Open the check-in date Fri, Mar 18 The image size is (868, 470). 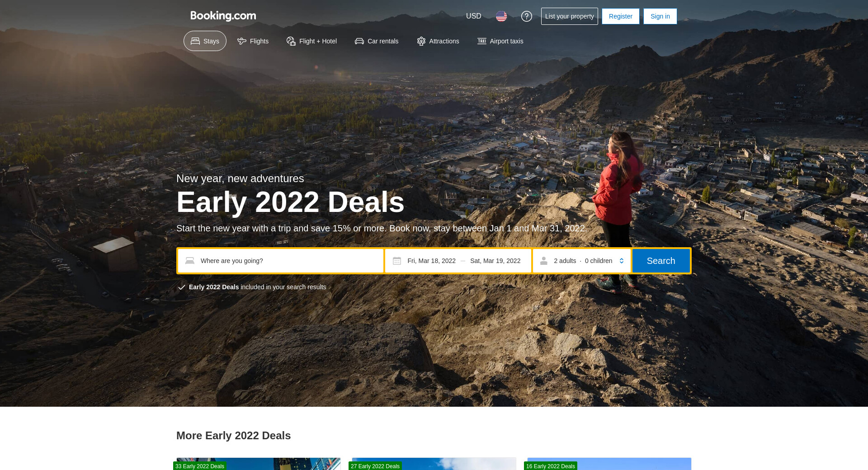click(431, 261)
